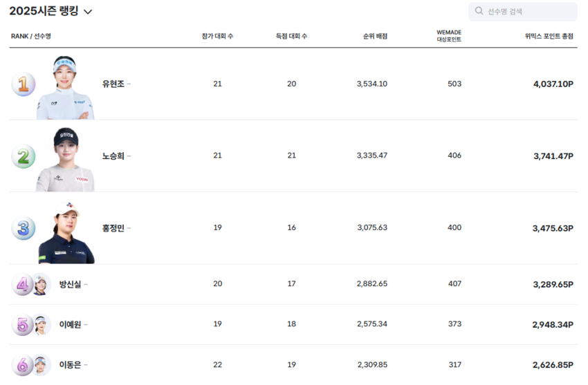Image resolution: width=588 pixels, height=385 pixels.
Task: Click player name 유현조
Action: point(113,84)
